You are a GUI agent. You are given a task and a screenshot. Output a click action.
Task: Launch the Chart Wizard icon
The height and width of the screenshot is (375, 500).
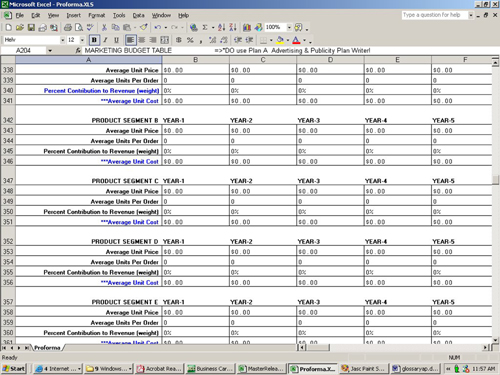pos(247,28)
